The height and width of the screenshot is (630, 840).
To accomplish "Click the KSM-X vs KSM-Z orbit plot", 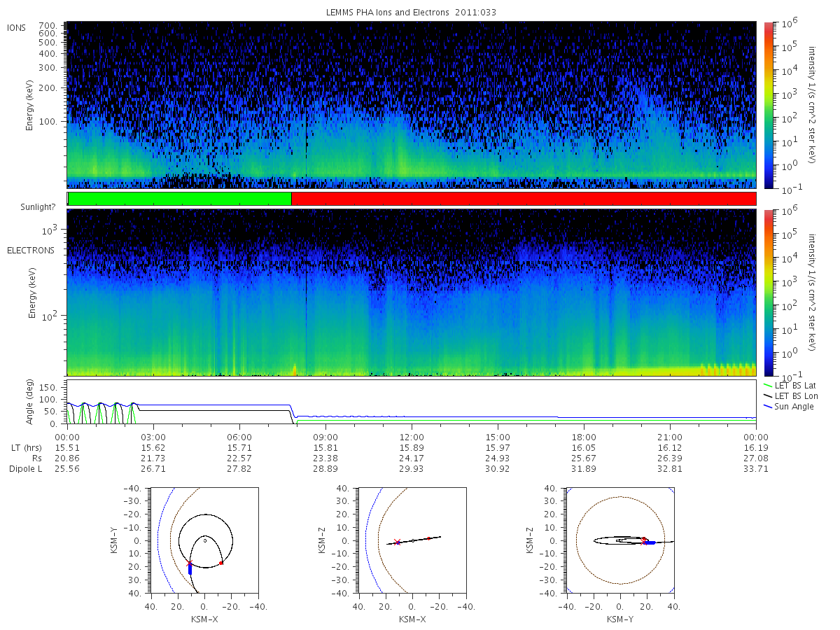I will tap(412, 540).
